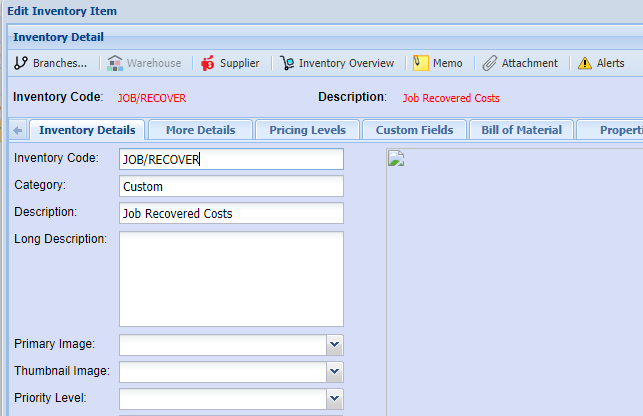Screen dimensions: 643x416
Task: Click the Warehouse house icon
Action: (x=115, y=63)
